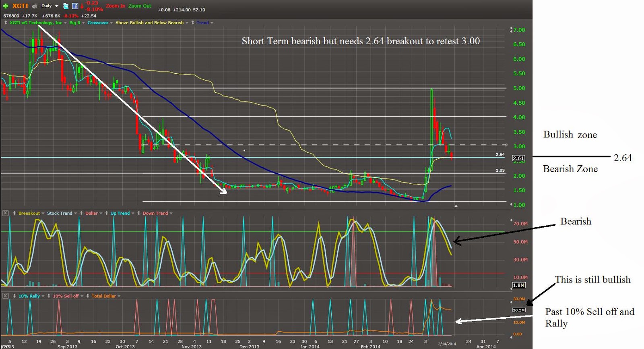Viewport: 644px width, 349px height.
Task: Expand the Stock Trend dropdown arrow
Action: (x=75, y=214)
